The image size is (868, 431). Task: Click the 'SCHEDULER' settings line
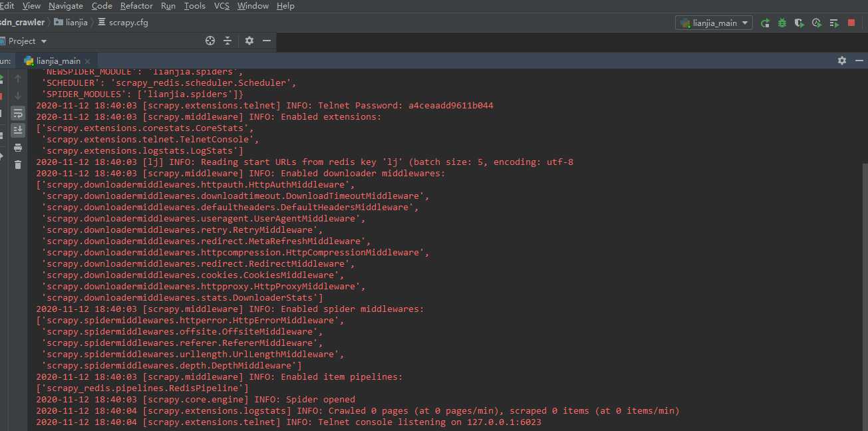coord(169,82)
